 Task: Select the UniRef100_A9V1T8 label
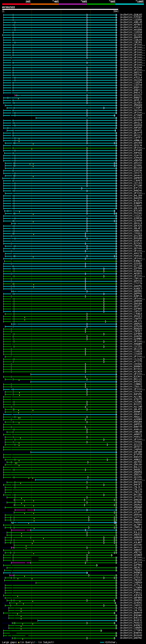[x=131, y=254]
